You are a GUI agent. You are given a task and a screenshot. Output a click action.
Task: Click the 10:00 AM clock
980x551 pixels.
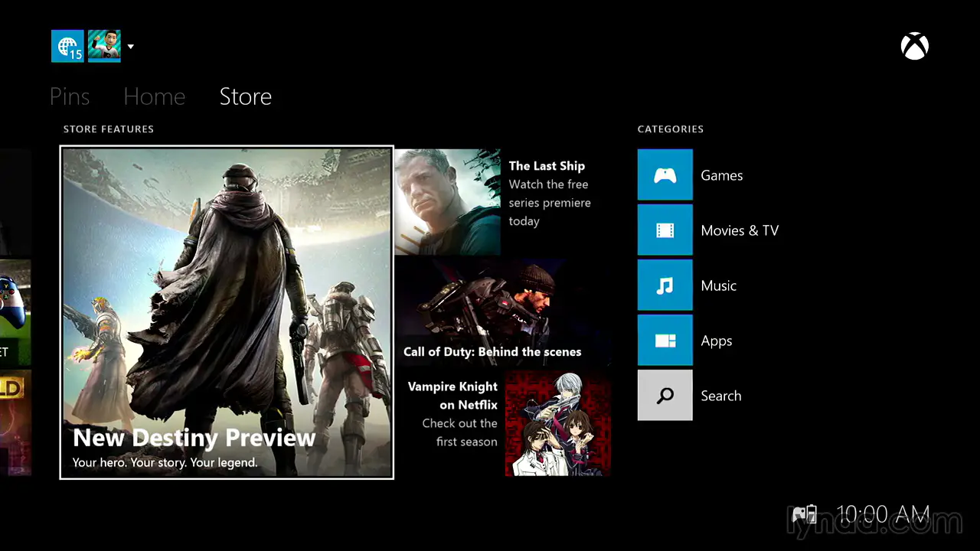point(883,514)
